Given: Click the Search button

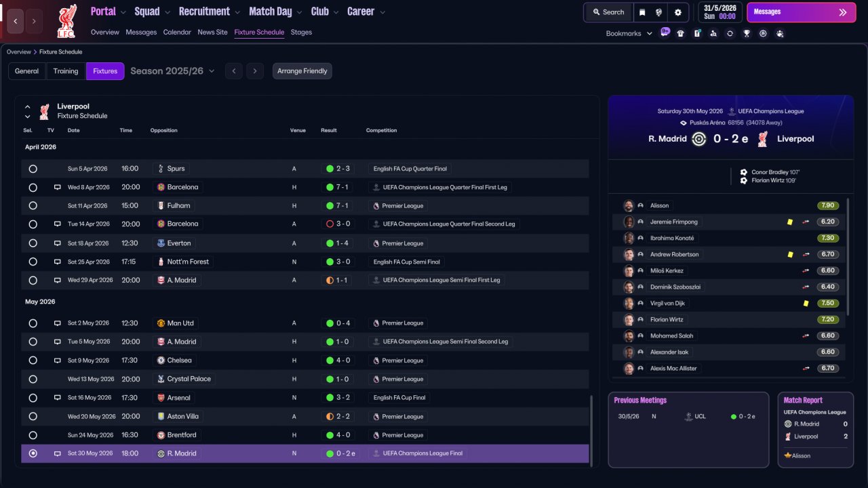Looking at the screenshot, I should pos(608,12).
